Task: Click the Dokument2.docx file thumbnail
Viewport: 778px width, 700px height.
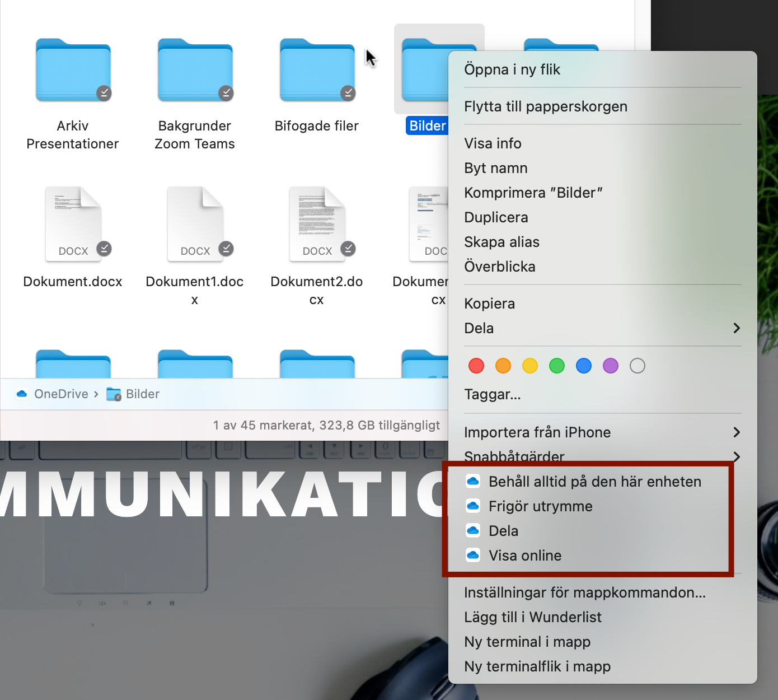Action: coord(317,224)
